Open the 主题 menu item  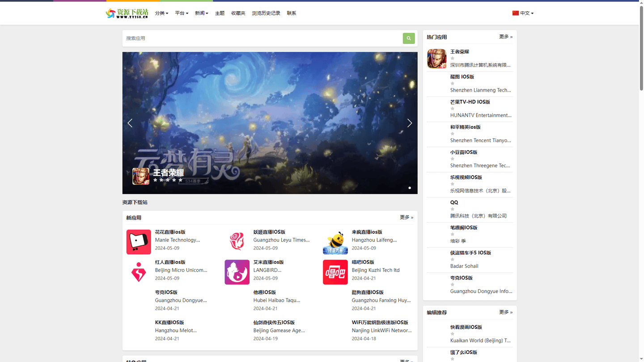[x=220, y=13]
